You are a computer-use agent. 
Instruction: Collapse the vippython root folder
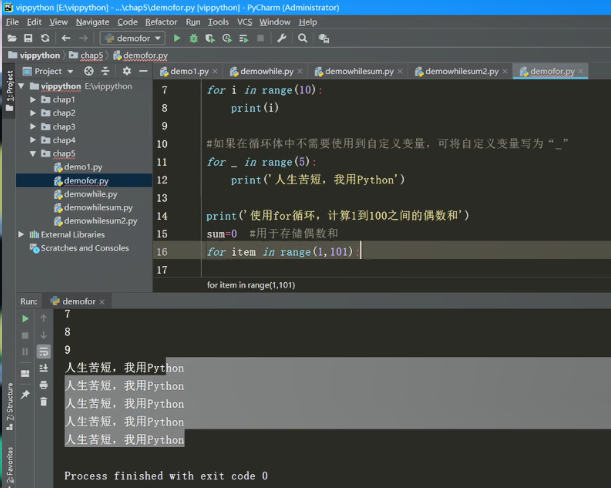tap(21, 86)
